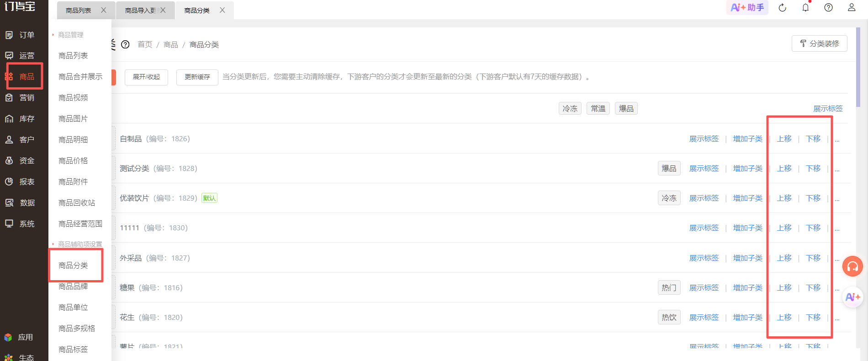Click the 首页 breadcrumb link
The image size is (868, 361).
coord(145,44)
